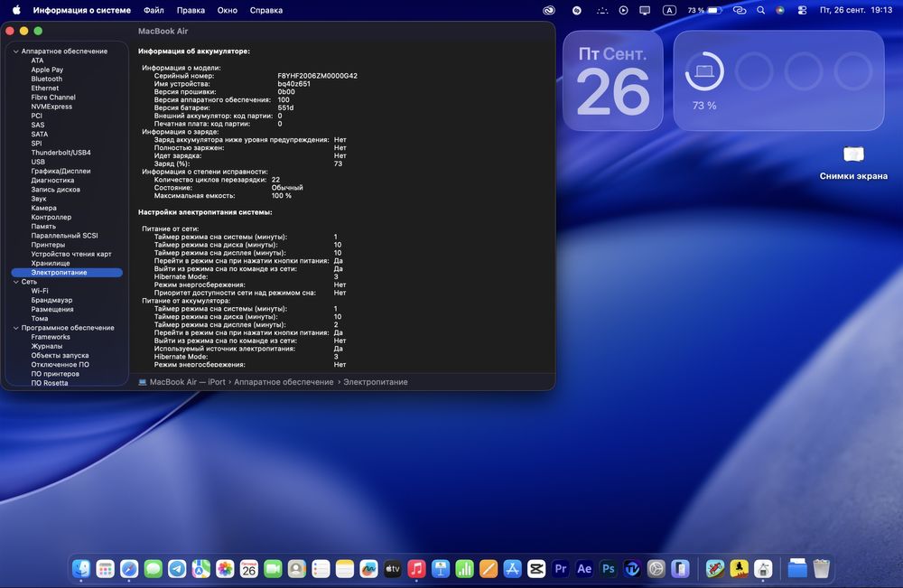Open the Снимки экрана desktop folder

point(853,154)
